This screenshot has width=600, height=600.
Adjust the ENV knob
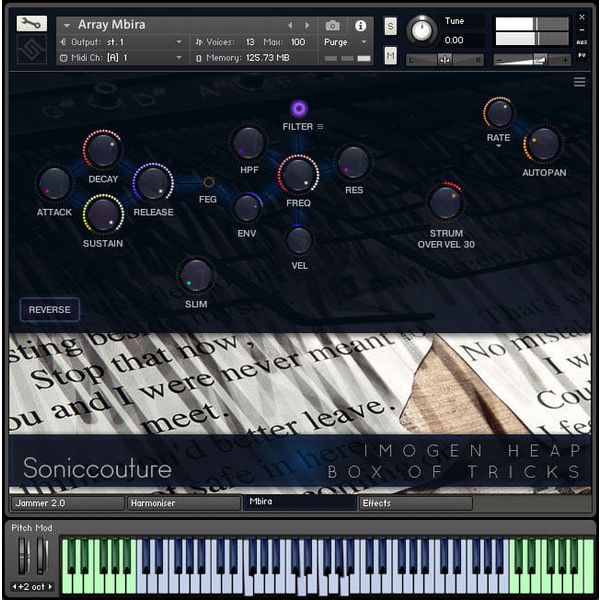pyautogui.click(x=247, y=208)
